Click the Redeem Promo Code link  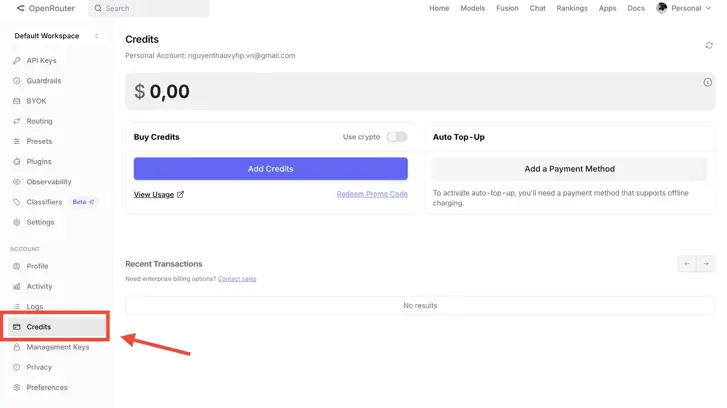click(x=372, y=194)
